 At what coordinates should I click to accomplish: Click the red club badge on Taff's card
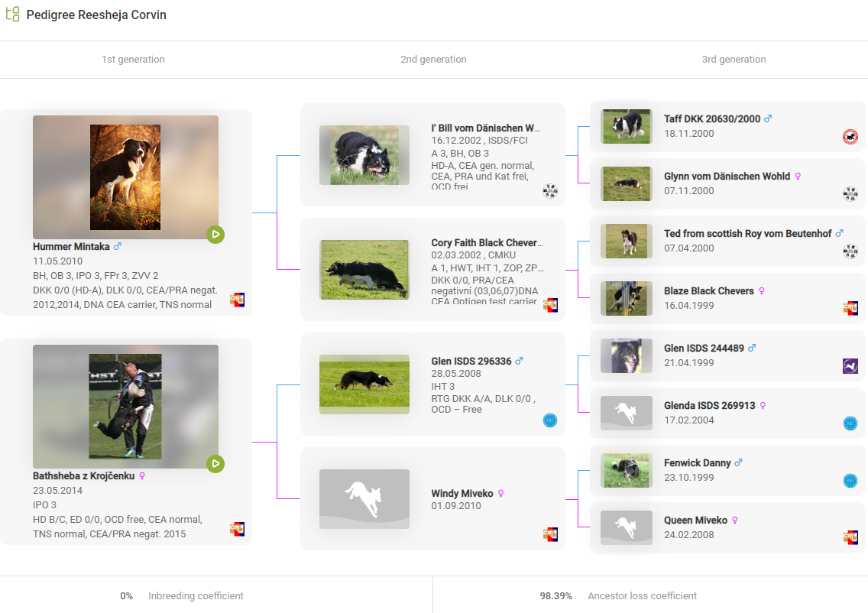(x=850, y=137)
